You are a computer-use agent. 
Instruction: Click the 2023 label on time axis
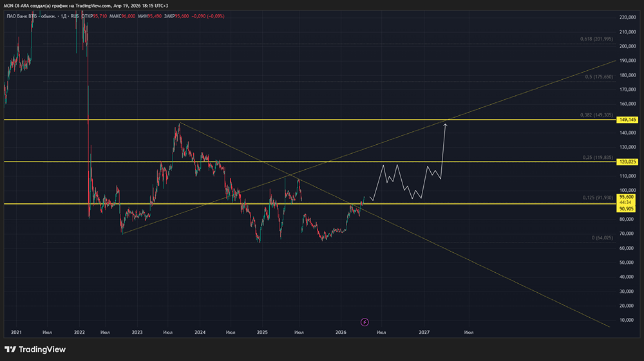(x=137, y=332)
